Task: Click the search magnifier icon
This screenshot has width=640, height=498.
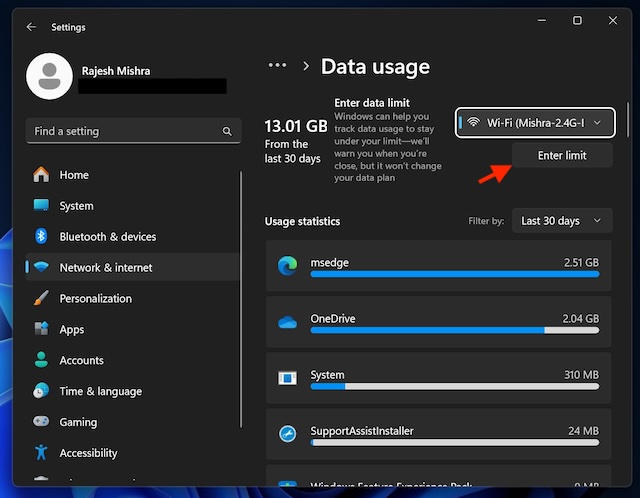Action: tap(227, 131)
